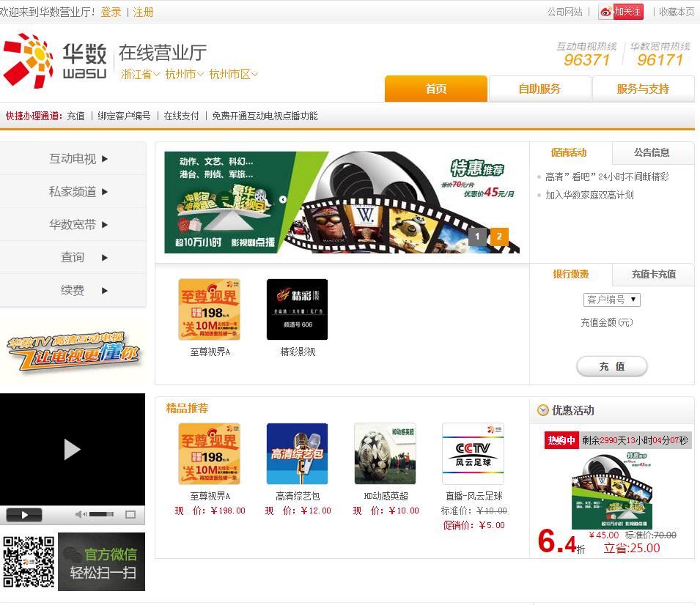Expand the 查询 sidebar menu

[x=73, y=257]
